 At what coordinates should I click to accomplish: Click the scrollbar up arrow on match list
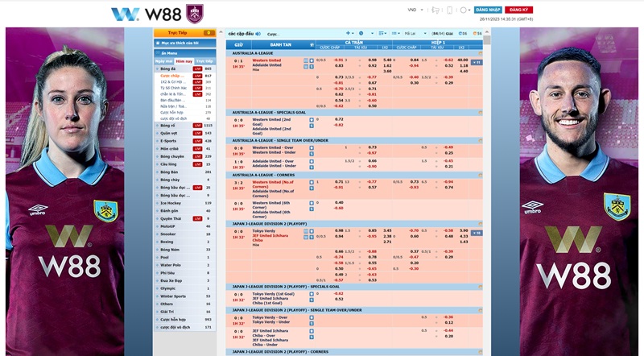point(487,31)
